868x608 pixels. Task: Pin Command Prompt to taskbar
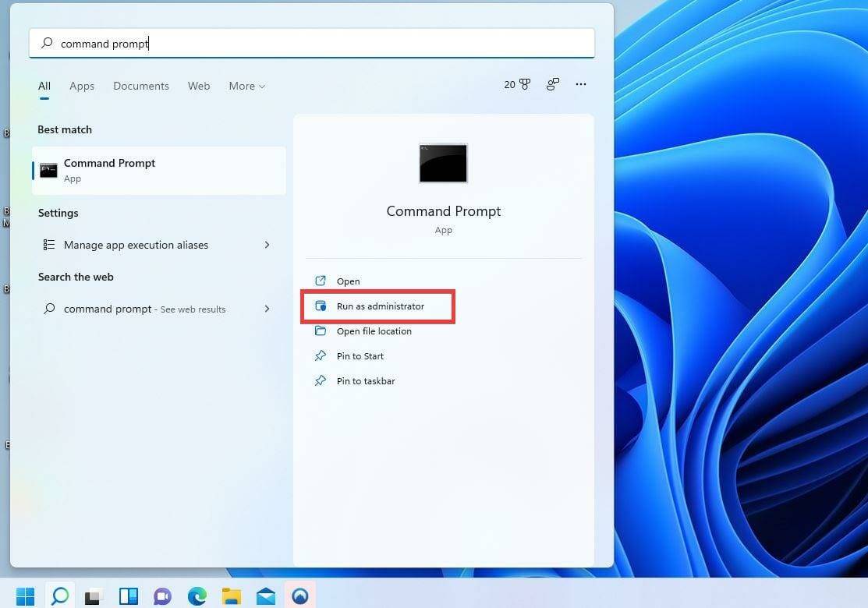point(366,380)
